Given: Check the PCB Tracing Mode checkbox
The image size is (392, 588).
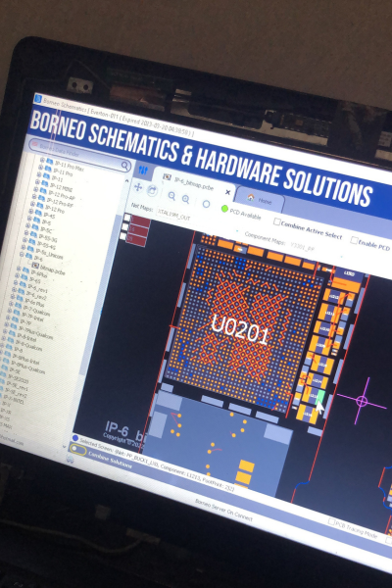Looking at the screenshot, I should click(331, 521).
